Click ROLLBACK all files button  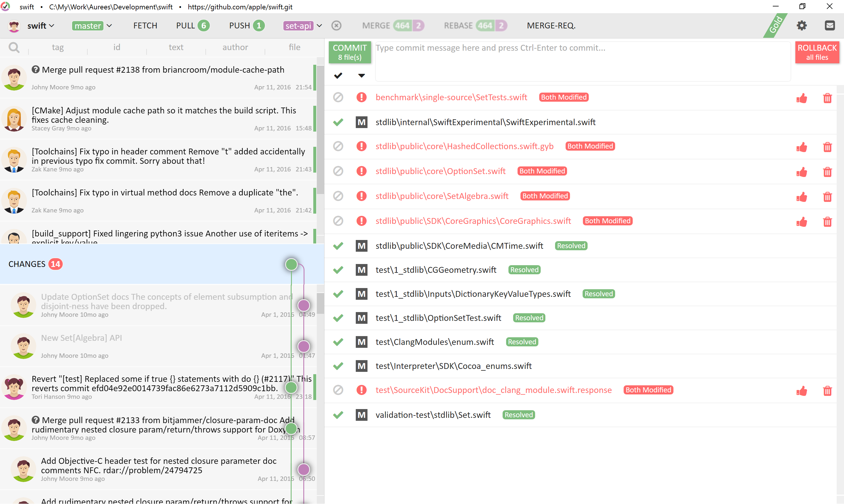(817, 52)
